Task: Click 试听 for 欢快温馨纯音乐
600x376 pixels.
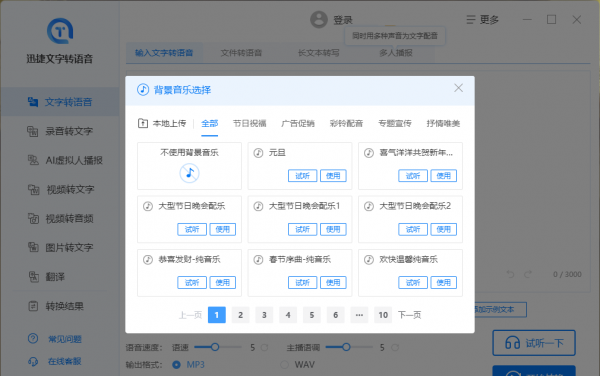Action: point(413,282)
